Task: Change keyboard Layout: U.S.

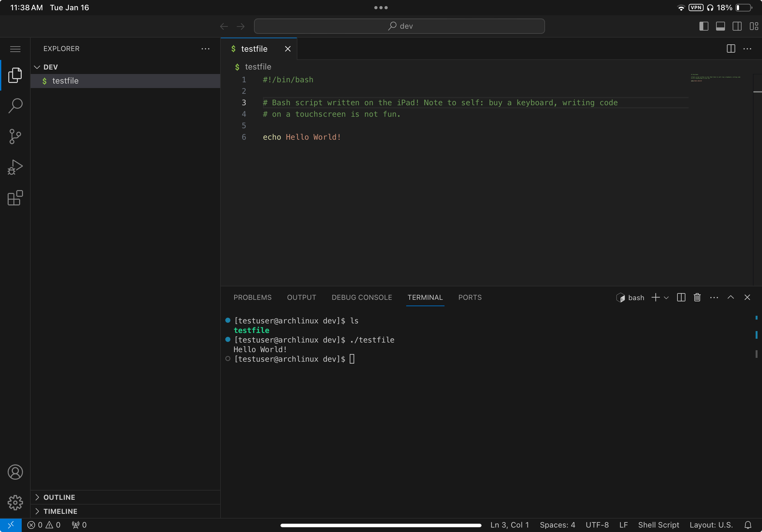Action: (711, 525)
